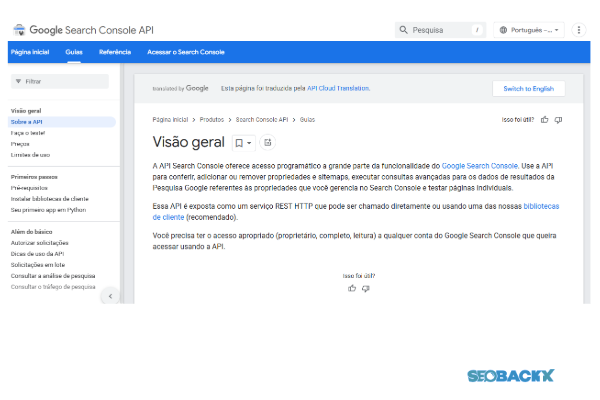Click the slash shortcut key in search box

pyautogui.click(x=477, y=30)
